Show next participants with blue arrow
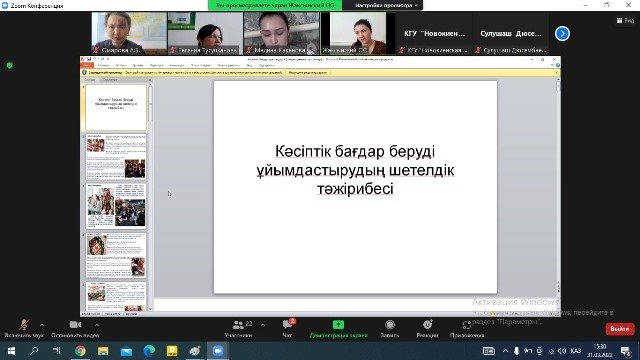Image resolution: width=640 pixels, height=360 pixels. click(x=562, y=33)
